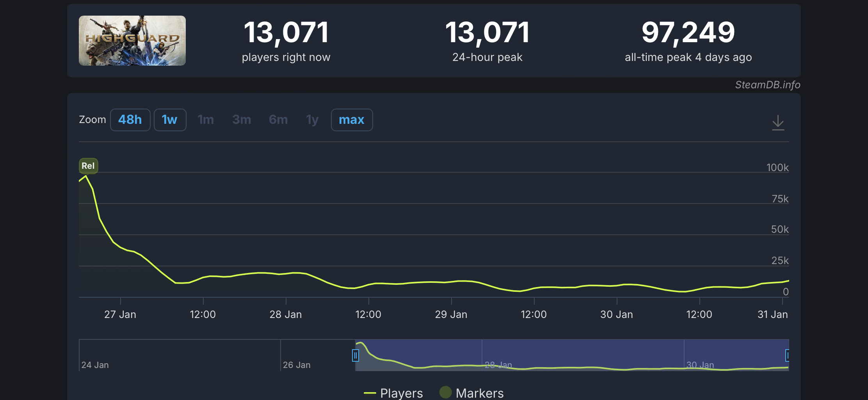Image resolution: width=868 pixels, height=400 pixels.
Task: Choose the disabled 1m zoom option
Action: (206, 120)
